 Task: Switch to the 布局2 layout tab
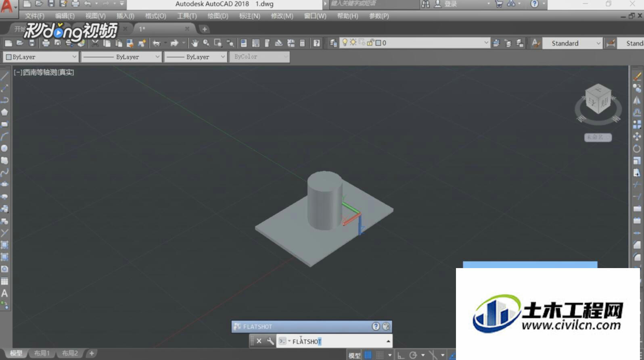click(70, 353)
